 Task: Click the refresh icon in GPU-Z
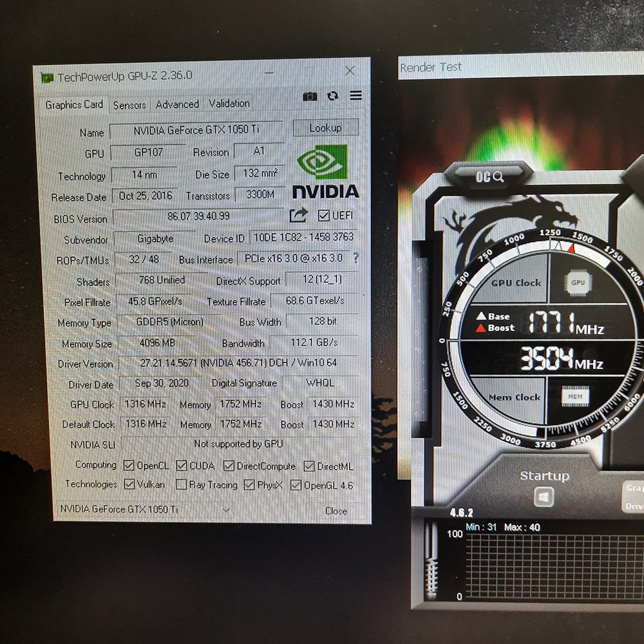tap(333, 96)
